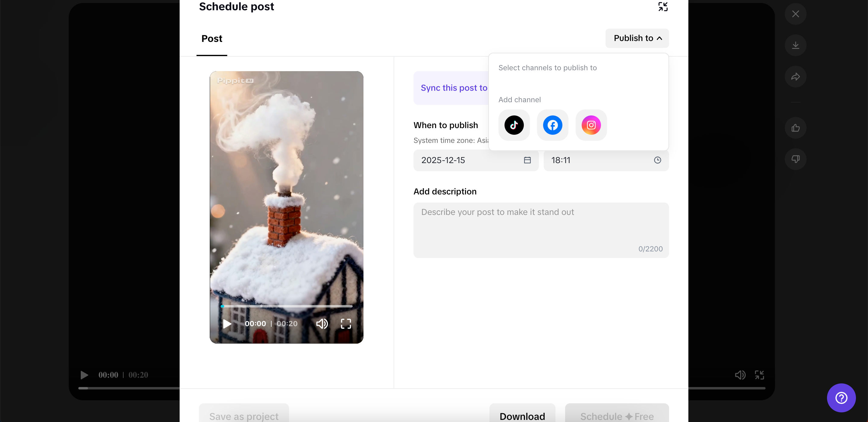Minimize the Schedule post dialog
The image size is (868, 422).
pyautogui.click(x=662, y=6)
